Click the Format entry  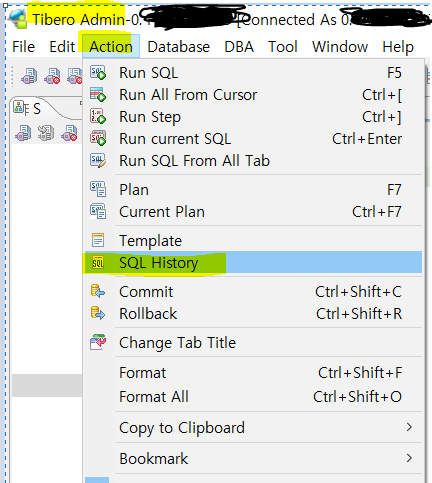[253, 373]
